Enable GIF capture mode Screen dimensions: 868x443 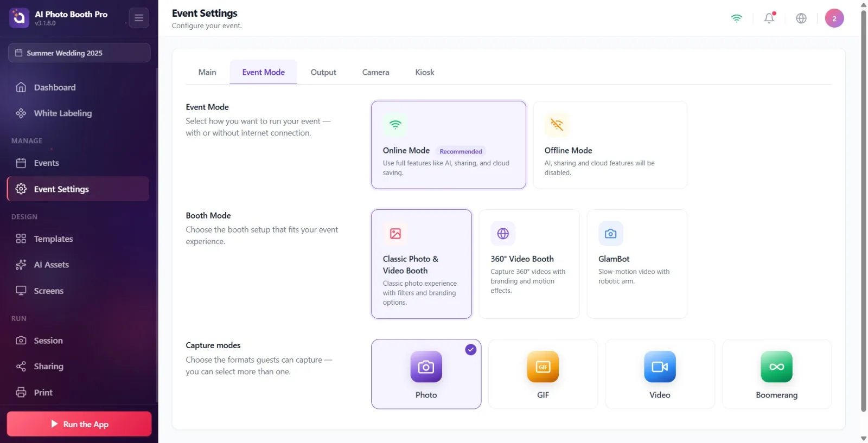pyautogui.click(x=542, y=374)
